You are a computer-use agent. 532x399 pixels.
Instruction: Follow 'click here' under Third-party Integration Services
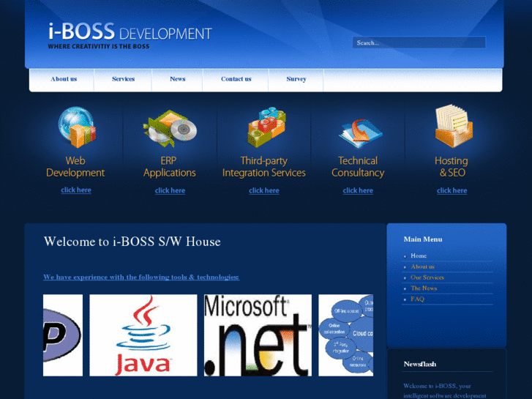point(264,190)
